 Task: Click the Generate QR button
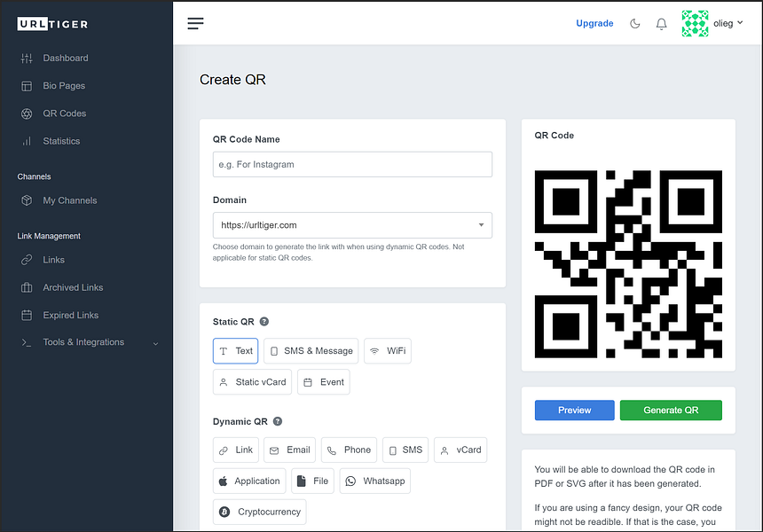(671, 410)
